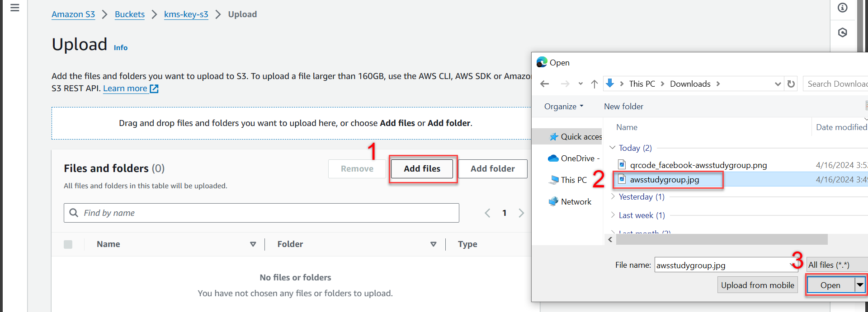The width and height of the screenshot is (868, 312).
Task: Sort files table by Name column
Action: click(253, 244)
